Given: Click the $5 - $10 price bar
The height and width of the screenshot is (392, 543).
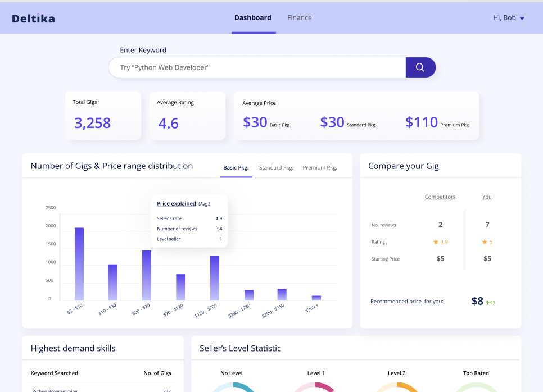Looking at the screenshot, I should pos(79,264).
